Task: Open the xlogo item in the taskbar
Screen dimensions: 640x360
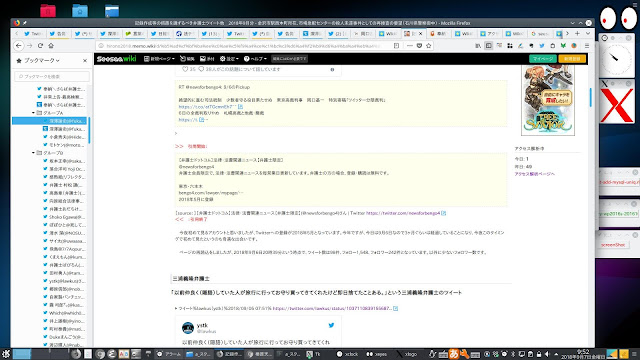Action: pyautogui.click(x=407, y=354)
